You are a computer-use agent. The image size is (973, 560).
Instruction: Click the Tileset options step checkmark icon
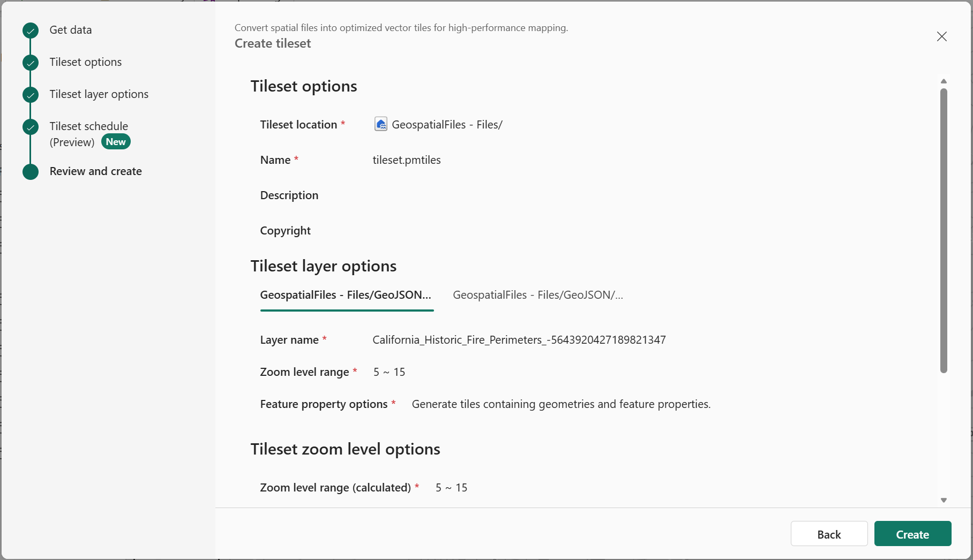pos(31,63)
